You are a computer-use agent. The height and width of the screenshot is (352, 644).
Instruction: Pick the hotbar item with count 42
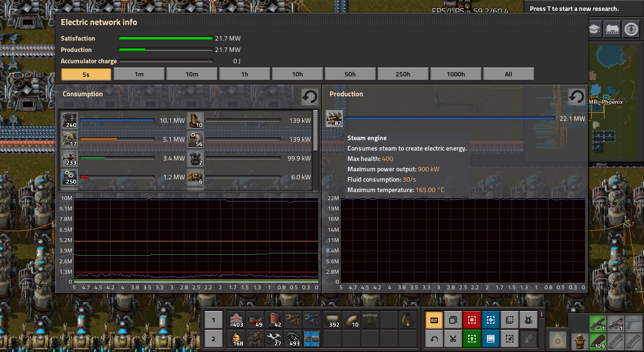pos(274,319)
